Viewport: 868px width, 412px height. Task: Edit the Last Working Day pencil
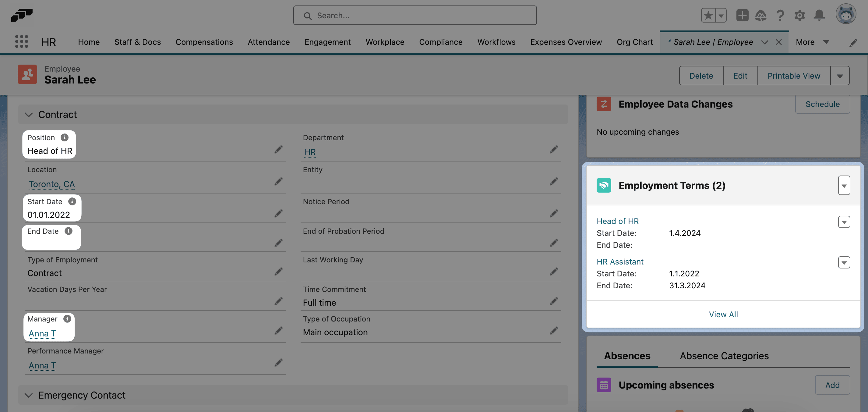[x=554, y=272]
